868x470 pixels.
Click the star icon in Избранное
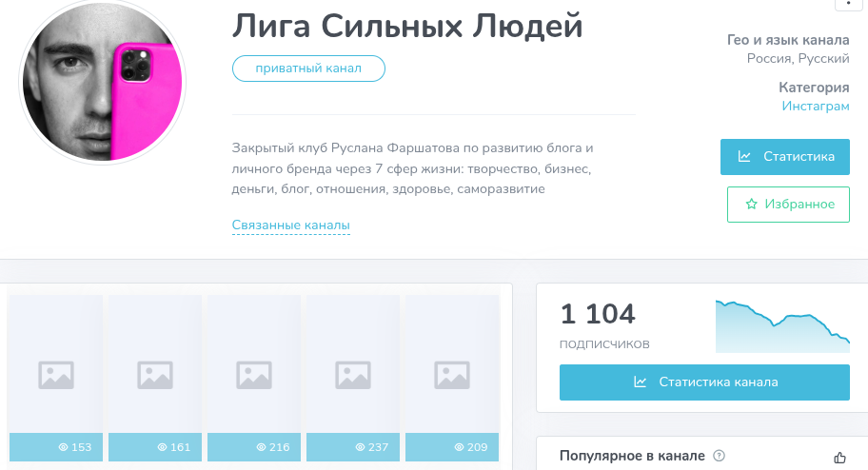point(751,205)
